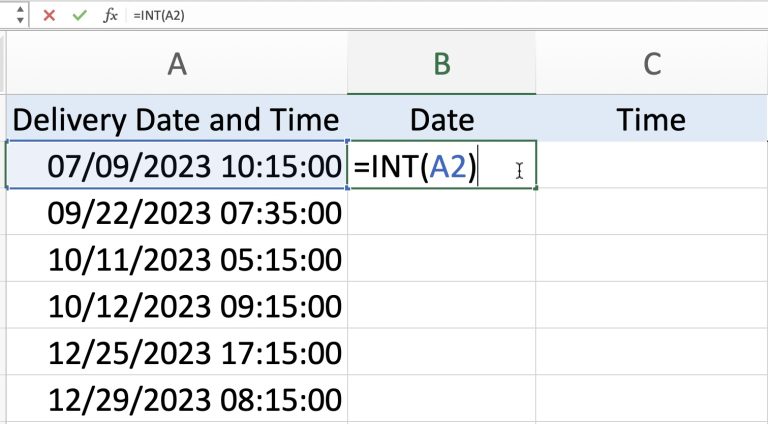Screen dimensions: 768x424
Task: Click cell with 07/09/2023 10:15:00
Action: pos(175,166)
